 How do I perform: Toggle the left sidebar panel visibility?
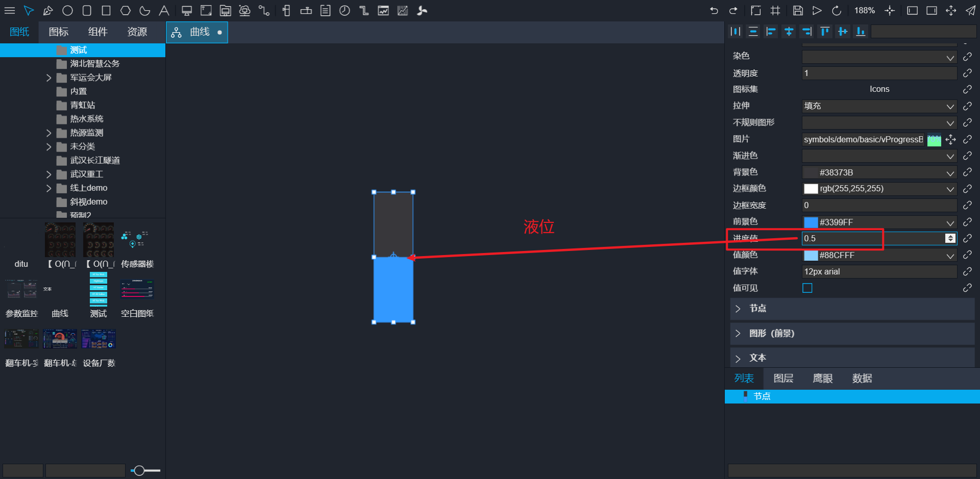coord(912,11)
